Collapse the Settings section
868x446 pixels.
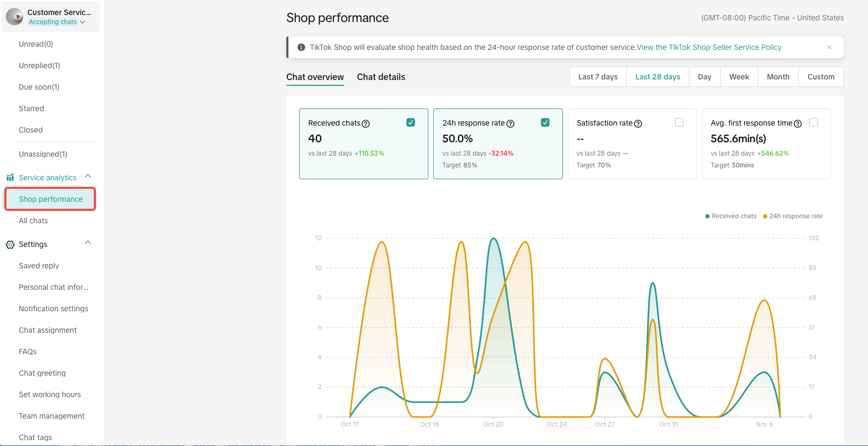(88, 243)
